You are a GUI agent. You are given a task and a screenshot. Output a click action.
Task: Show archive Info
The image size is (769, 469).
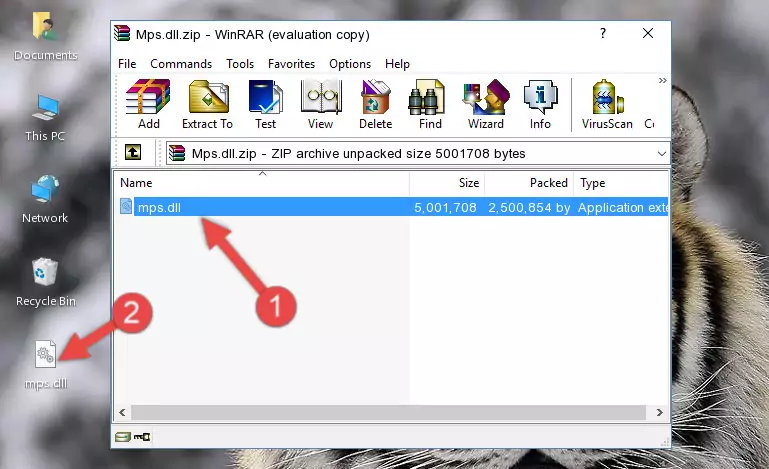pos(540,104)
